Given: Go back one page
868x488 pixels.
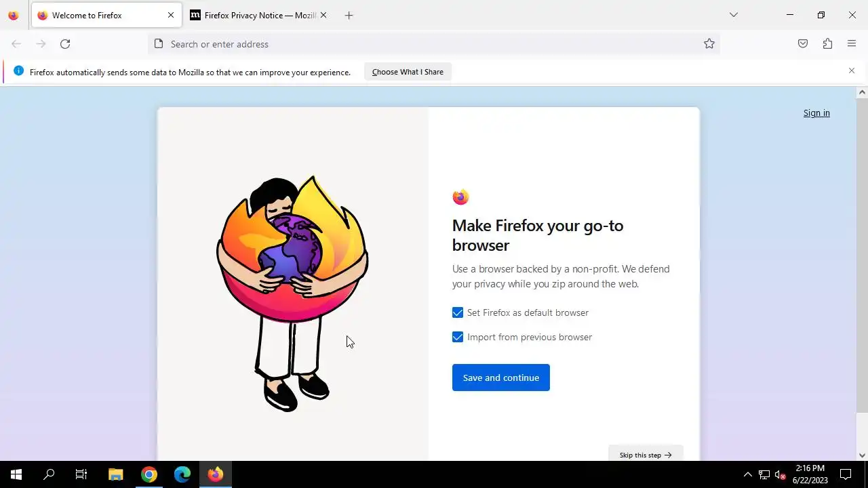Looking at the screenshot, I should 16,44.
